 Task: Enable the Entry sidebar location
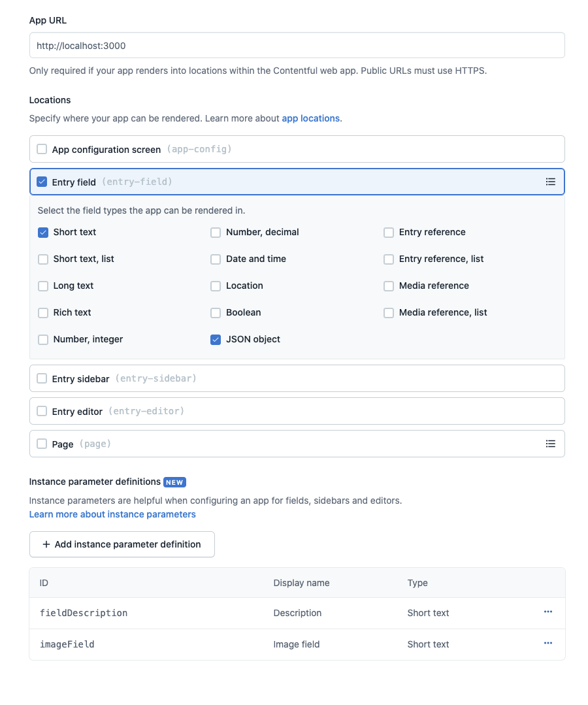[42, 378]
